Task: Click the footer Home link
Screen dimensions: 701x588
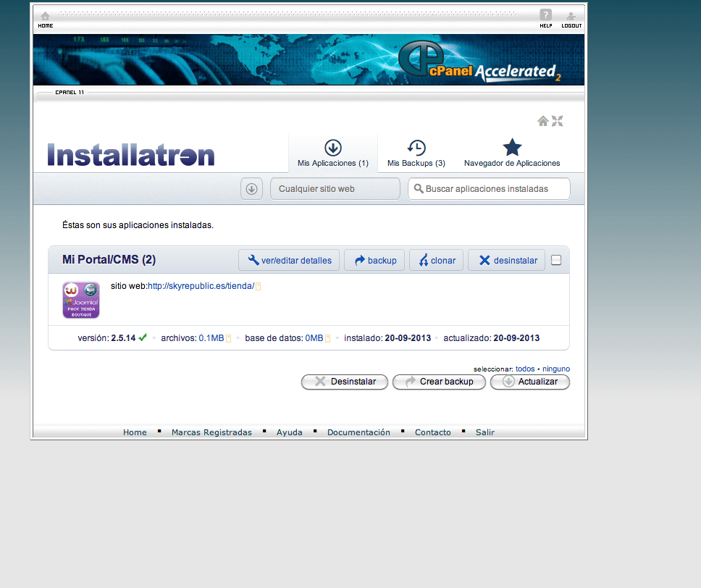Action: pyautogui.click(x=135, y=432)
